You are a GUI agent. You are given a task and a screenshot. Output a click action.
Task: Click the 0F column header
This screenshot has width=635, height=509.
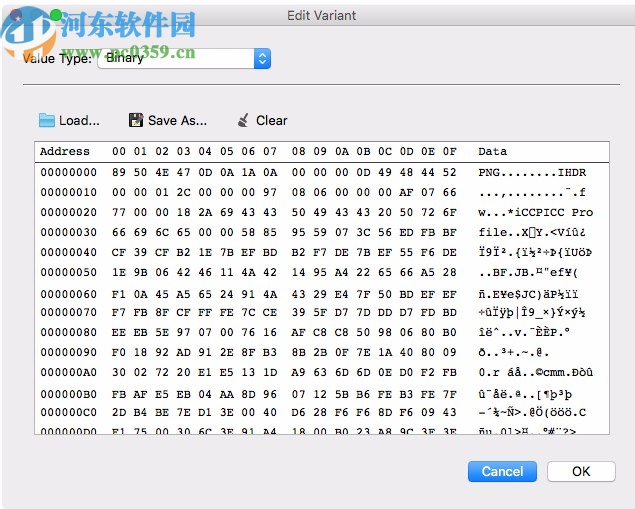pyautogui.click(x=449, y=151)
